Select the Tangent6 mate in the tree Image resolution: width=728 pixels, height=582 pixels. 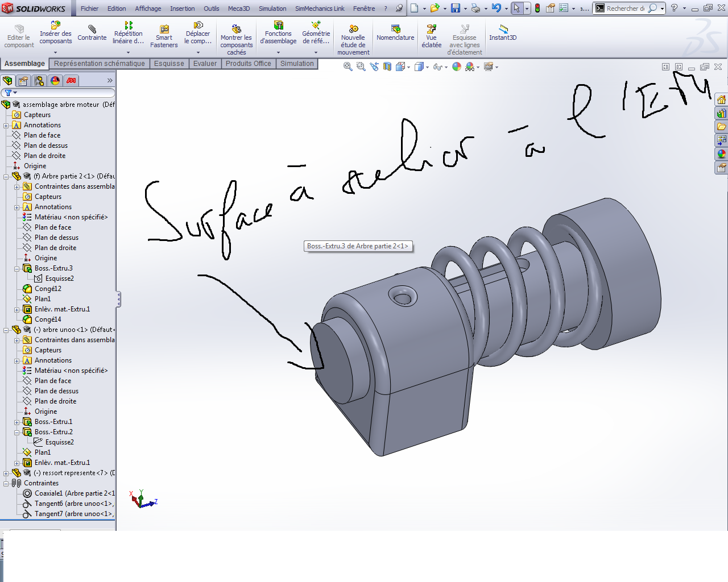point(69,504)
